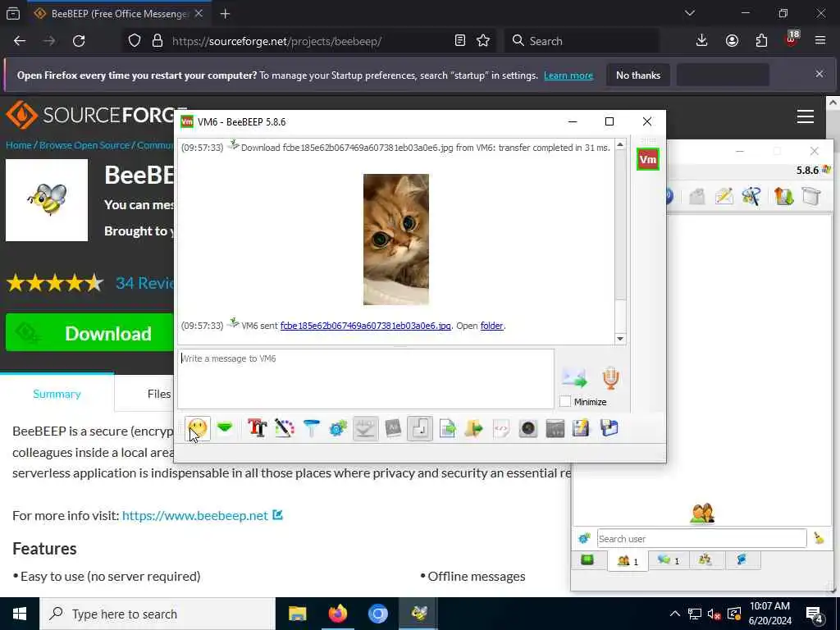Reload the page in Firefox

(x=79, y=41)
